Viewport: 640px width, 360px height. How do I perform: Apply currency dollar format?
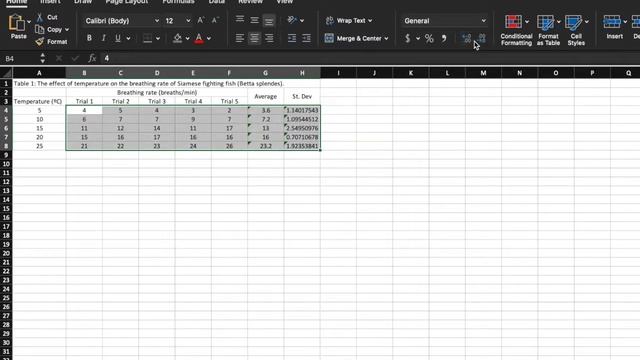click(x=407, y=38)
